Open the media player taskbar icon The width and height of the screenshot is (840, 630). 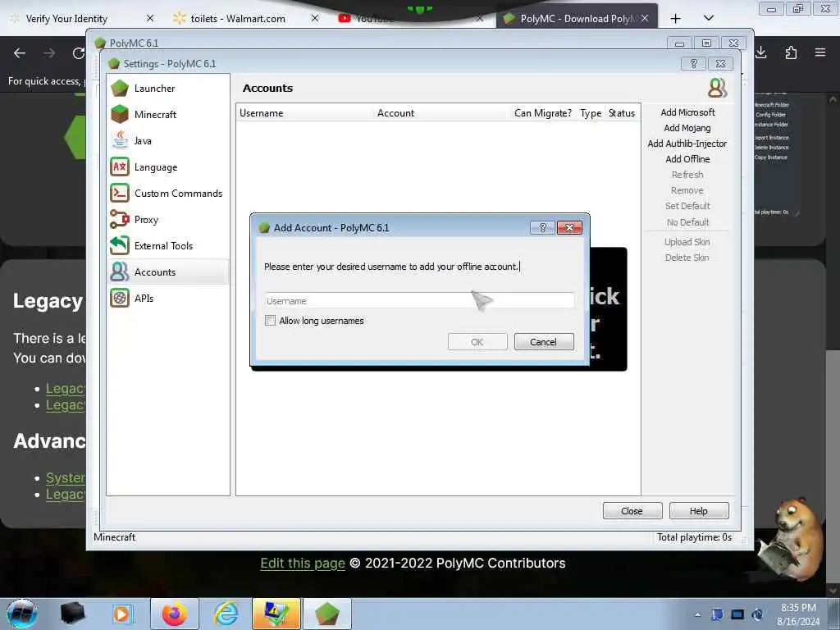121,614
